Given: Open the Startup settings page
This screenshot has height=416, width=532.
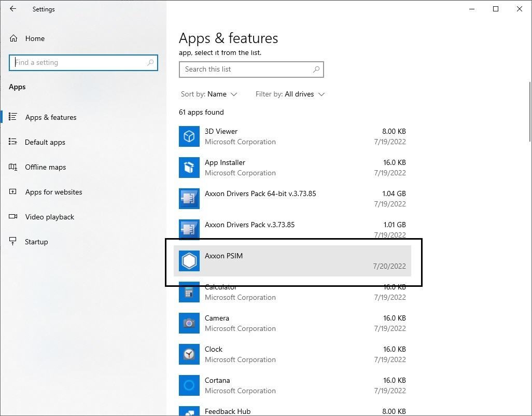Looking at the screenshot, I should (36, 242).
